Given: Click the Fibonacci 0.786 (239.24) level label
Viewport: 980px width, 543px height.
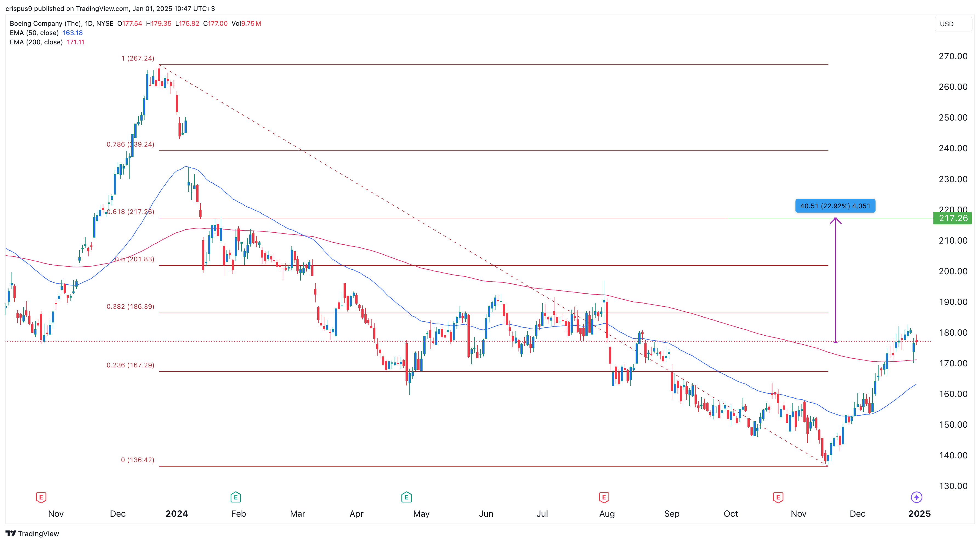Looking at the screenshot, I should tap(131, 144).
